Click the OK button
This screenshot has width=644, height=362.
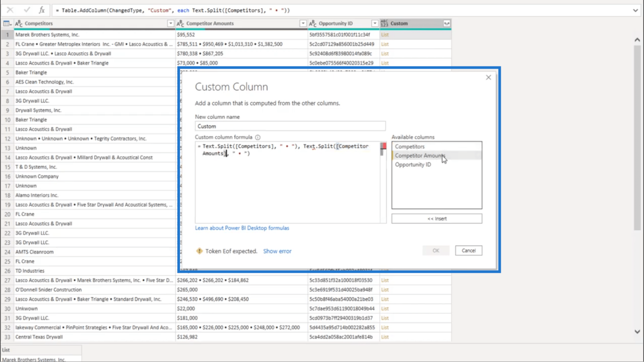(436, 251)
